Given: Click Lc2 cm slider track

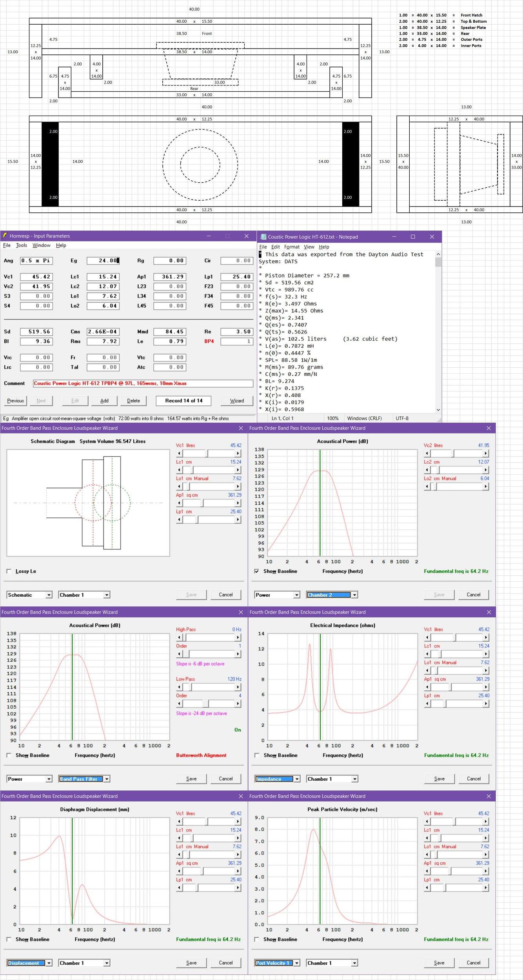Looking at the screenshot, I should click(x=456, y=470).
